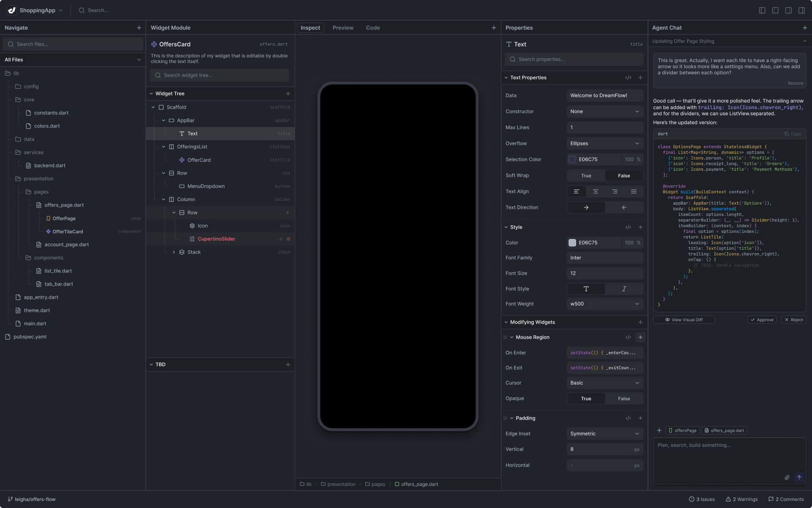812x508 pixels.
Task: Switch to the Code tab
Action: point(373,28)
